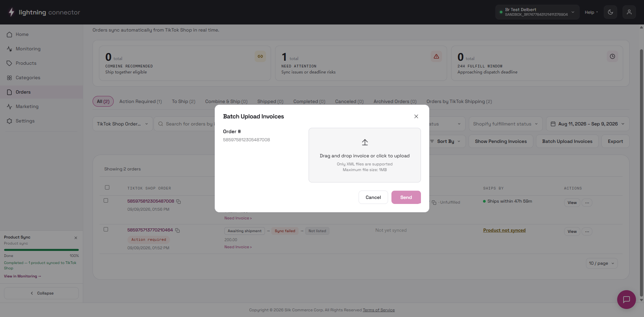The width and height of the screenshot is (644, 317).
Task: Select checkbox for order 585975812305487008
Action: [x=106, y=201]
